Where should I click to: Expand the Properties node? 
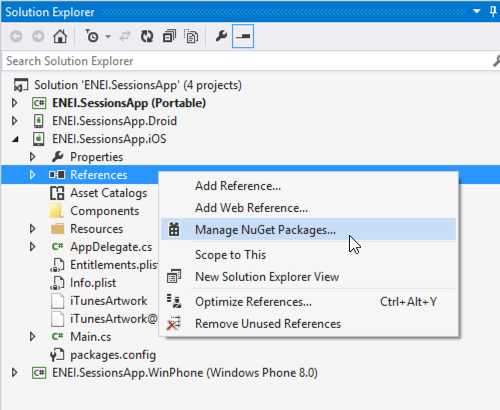(x=32, y=157)
